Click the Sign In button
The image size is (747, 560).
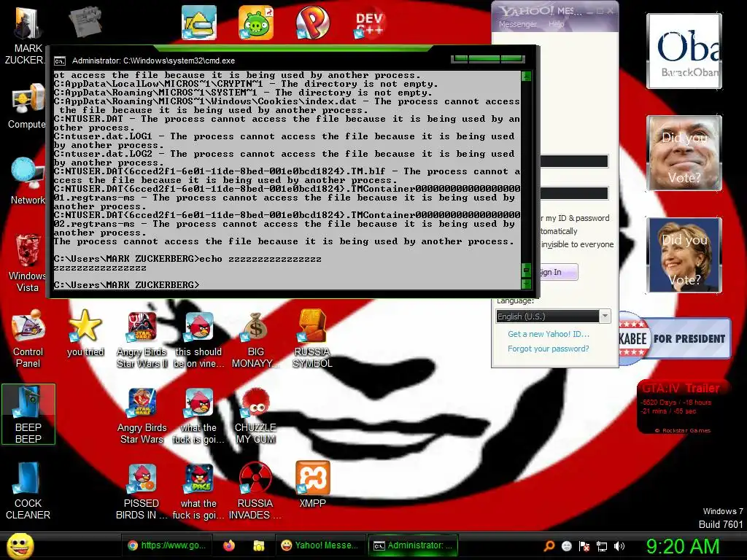click(x=559, y=272)
